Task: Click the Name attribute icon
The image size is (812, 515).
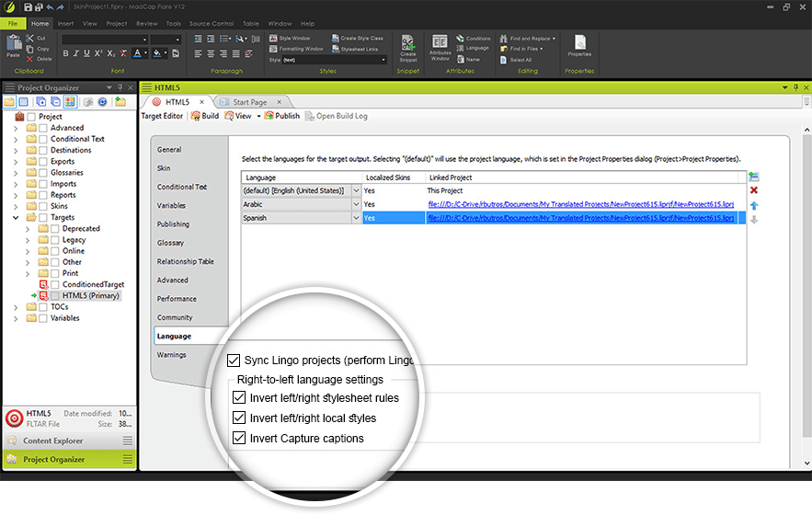Action: point(461,59)
